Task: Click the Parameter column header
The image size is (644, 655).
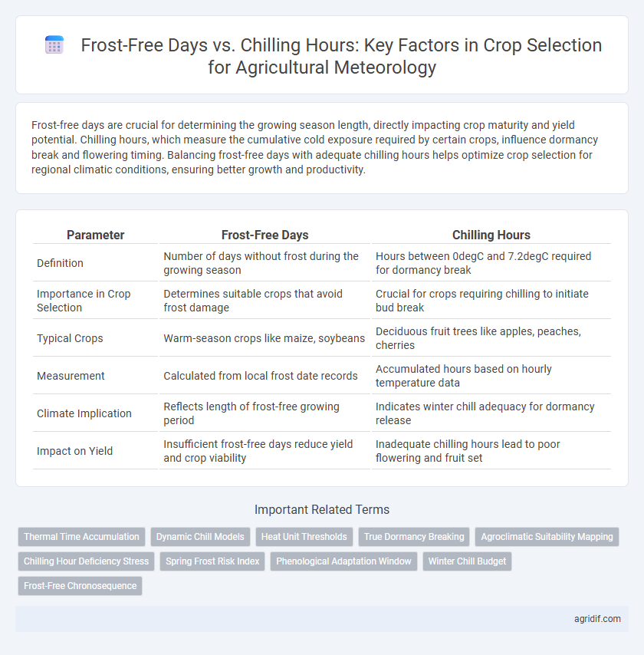Action: pos(96,235)
